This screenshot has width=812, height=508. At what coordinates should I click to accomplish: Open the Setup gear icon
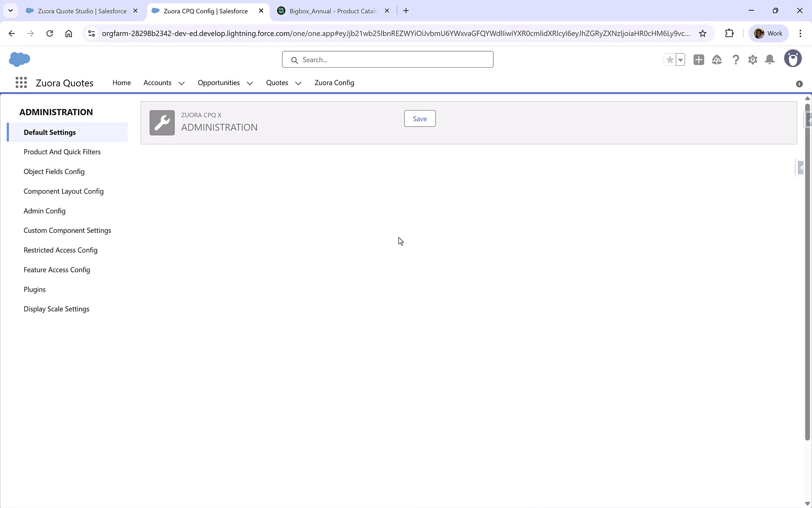pos(752,60)
